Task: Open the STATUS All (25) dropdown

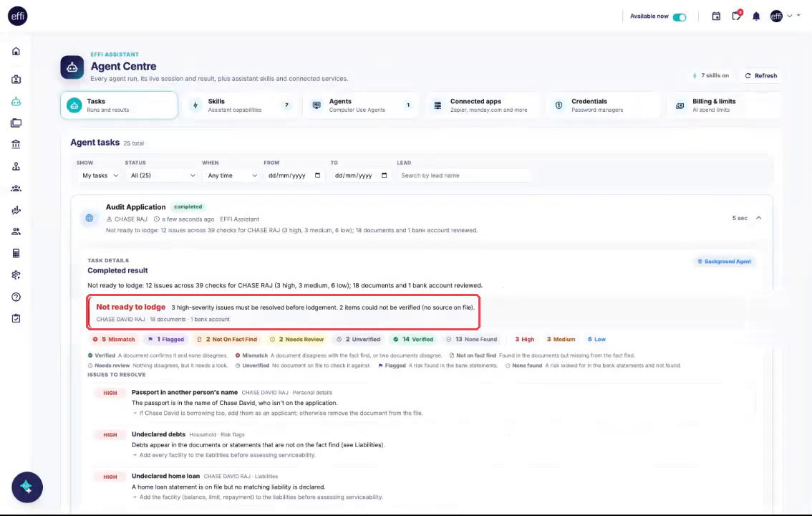Action: click(x=162, y=176)
